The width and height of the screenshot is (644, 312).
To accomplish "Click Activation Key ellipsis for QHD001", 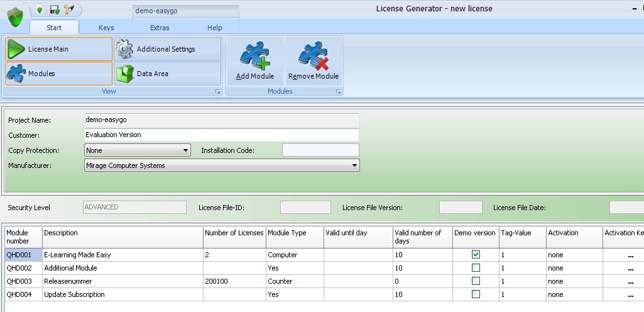I will (630, 255).
